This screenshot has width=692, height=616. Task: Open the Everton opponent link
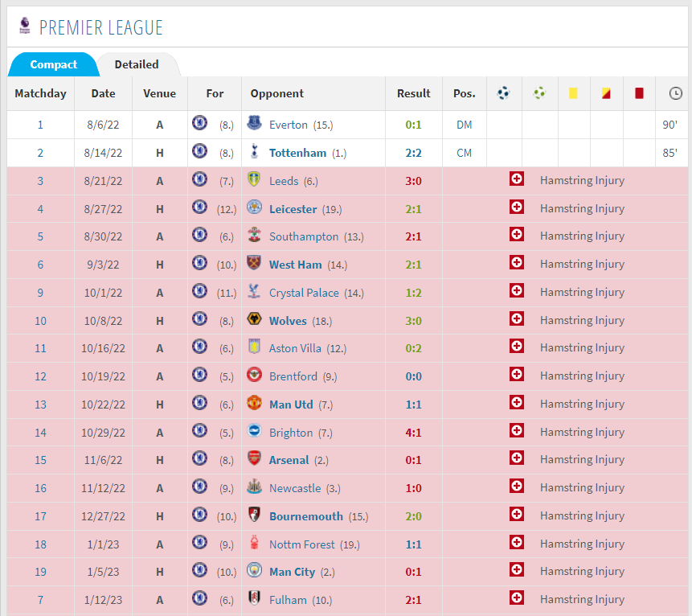[x=289, y=125]
